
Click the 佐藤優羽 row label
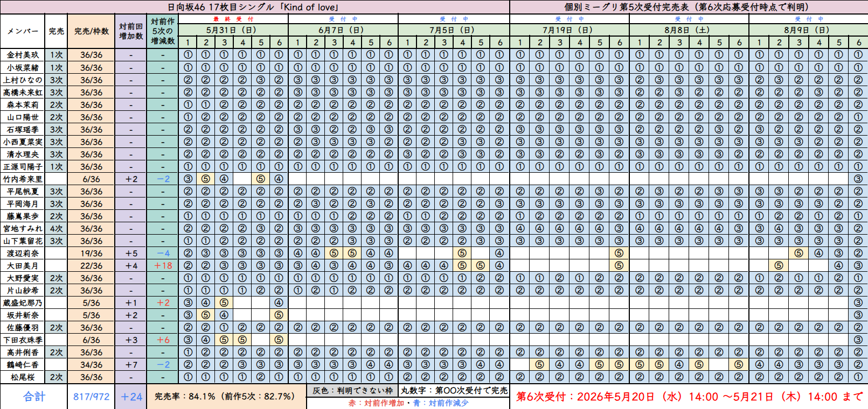[x=23, y=327]
